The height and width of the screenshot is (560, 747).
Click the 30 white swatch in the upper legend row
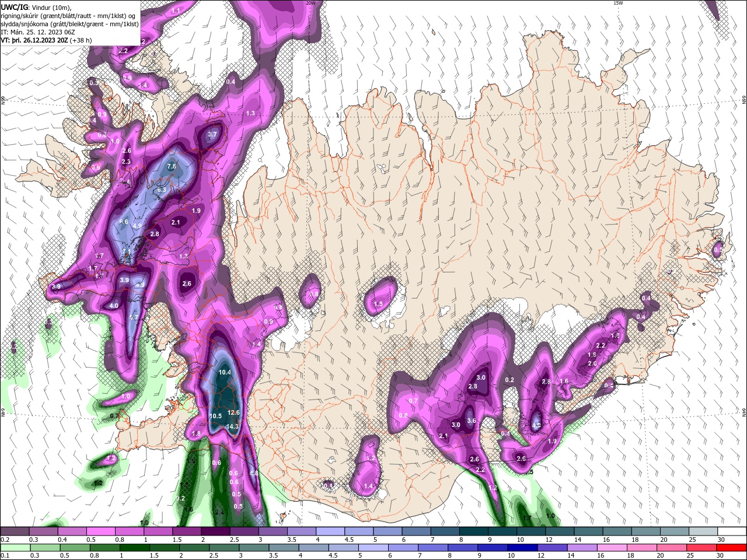tap(732, 531)
